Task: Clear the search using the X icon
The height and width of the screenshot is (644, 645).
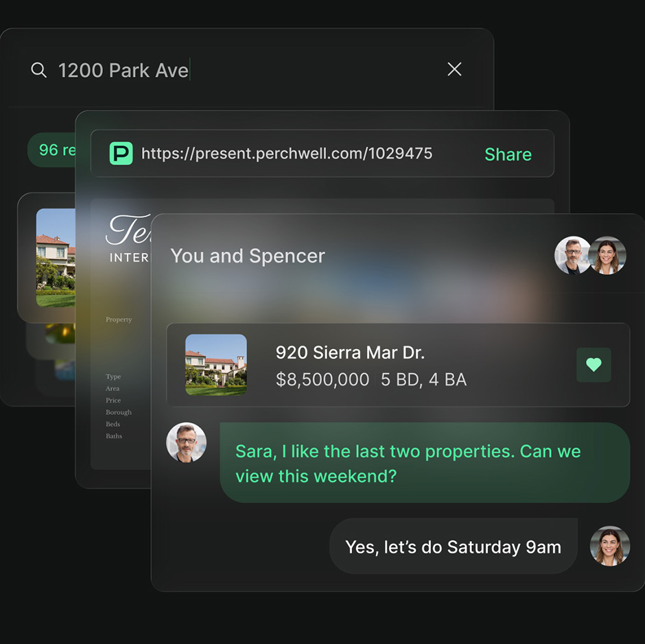Action: [x=454, y=69]
